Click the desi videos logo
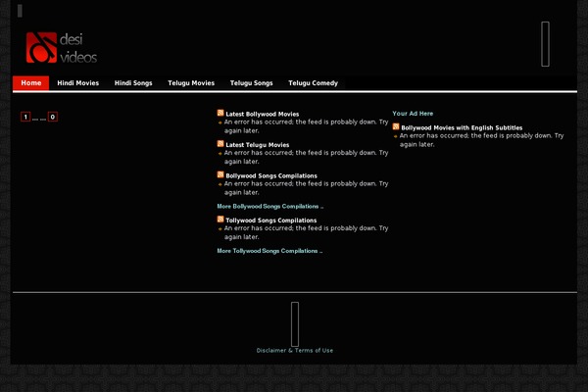The height and width of the screenshot is (392, 588). 62,48
